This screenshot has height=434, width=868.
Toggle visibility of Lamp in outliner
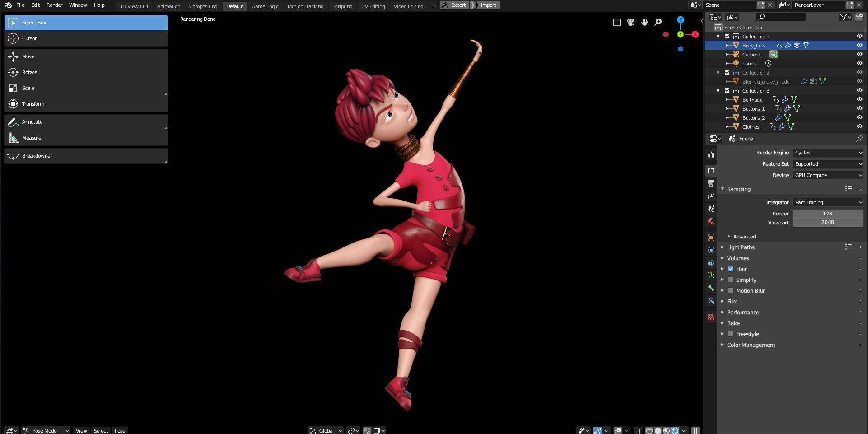pyautogui.click(x=859, y=63)
